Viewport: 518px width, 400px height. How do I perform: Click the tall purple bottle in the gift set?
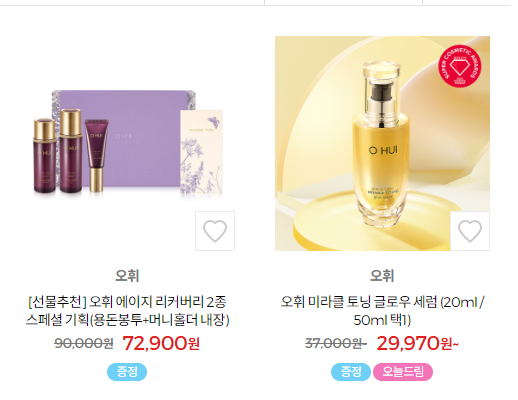(70, 150)
